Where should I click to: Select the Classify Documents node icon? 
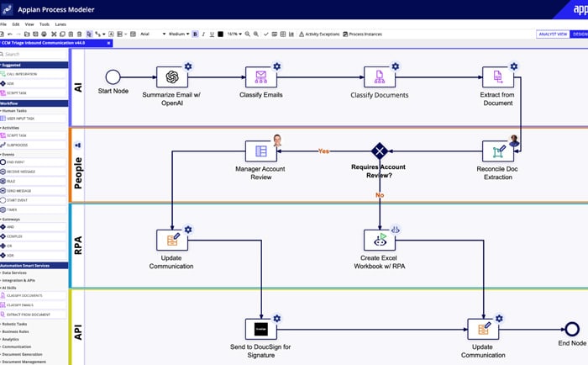tap(380, 77)
